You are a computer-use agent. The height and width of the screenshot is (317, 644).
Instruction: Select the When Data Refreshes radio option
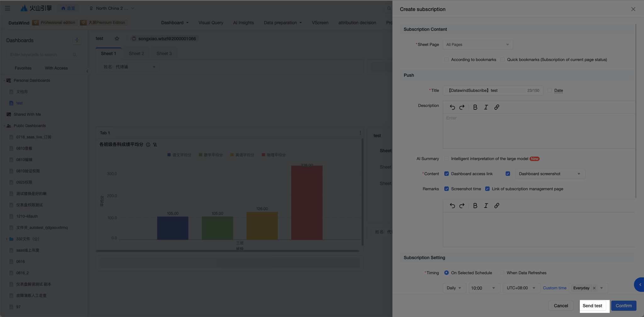point(502,273)
